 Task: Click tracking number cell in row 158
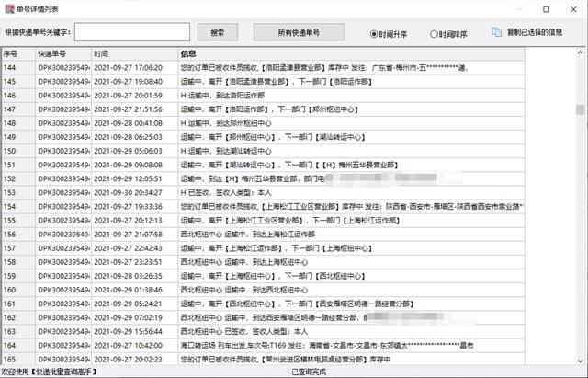[63, 262]
